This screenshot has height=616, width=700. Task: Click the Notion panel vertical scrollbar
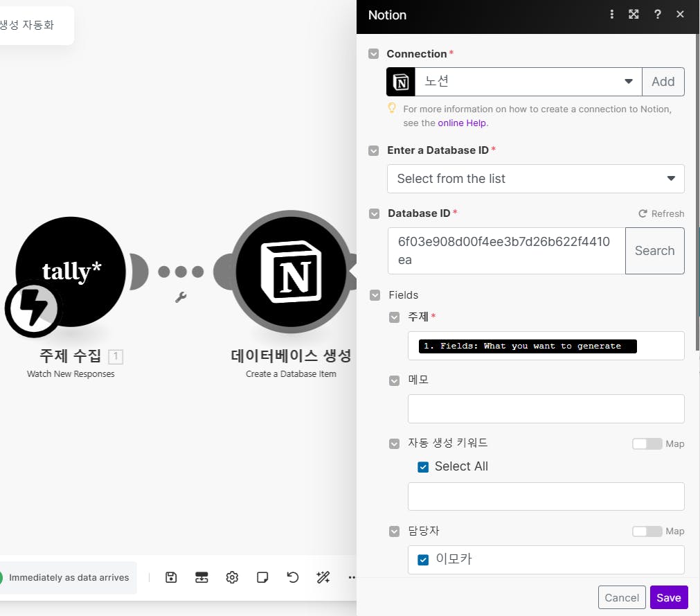pyautogui.click(x=697, y=192)
